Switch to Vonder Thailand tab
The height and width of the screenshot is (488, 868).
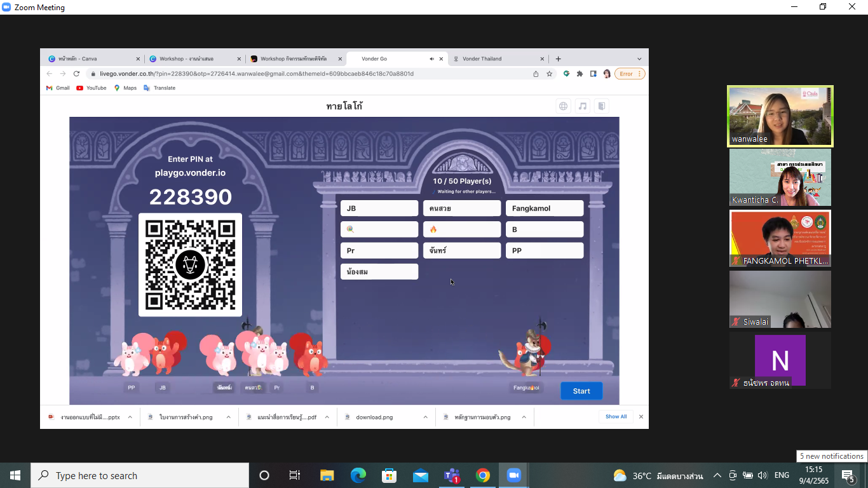[498, 58]
